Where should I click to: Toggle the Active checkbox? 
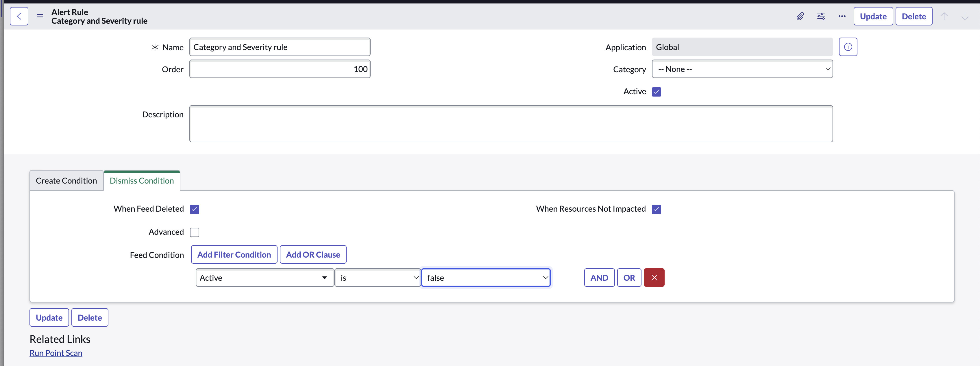pos(656,92)
